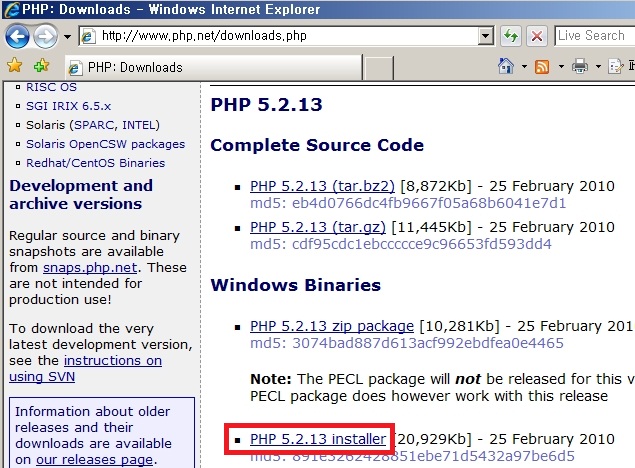Click the RSS Feeds icon
This screenshot has height=468, width=635.
542,66
